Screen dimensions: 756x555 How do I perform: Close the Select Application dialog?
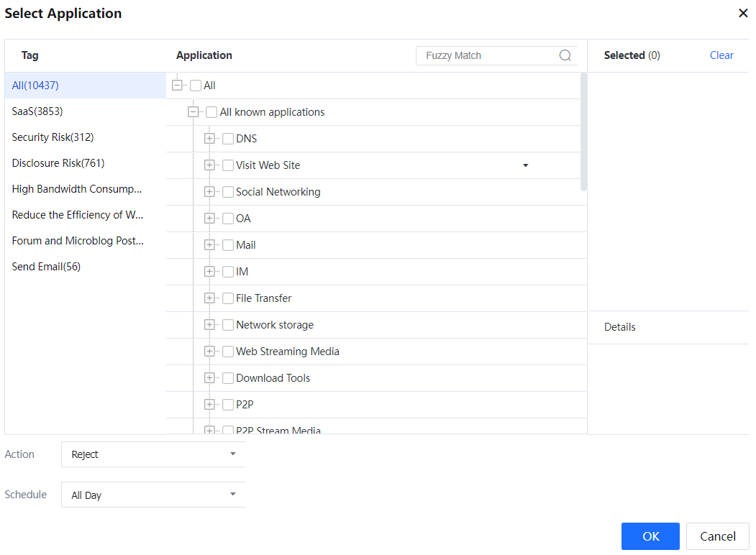click(743, 14)
